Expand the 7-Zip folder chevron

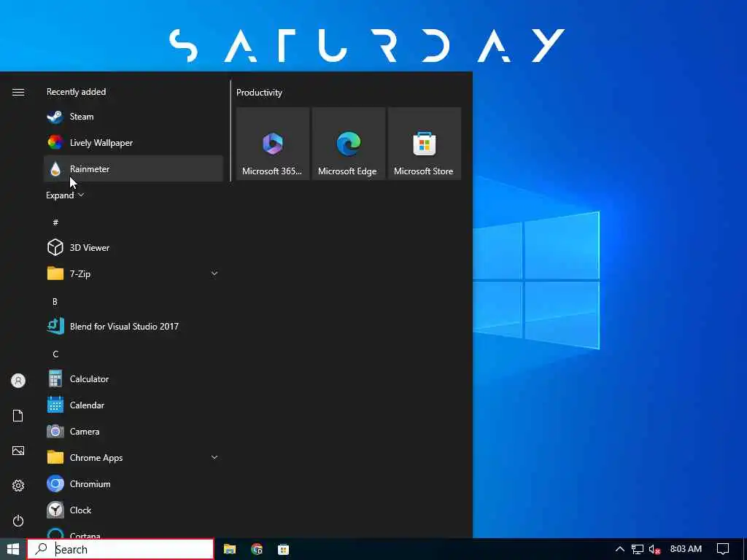[x=214, y=273]
